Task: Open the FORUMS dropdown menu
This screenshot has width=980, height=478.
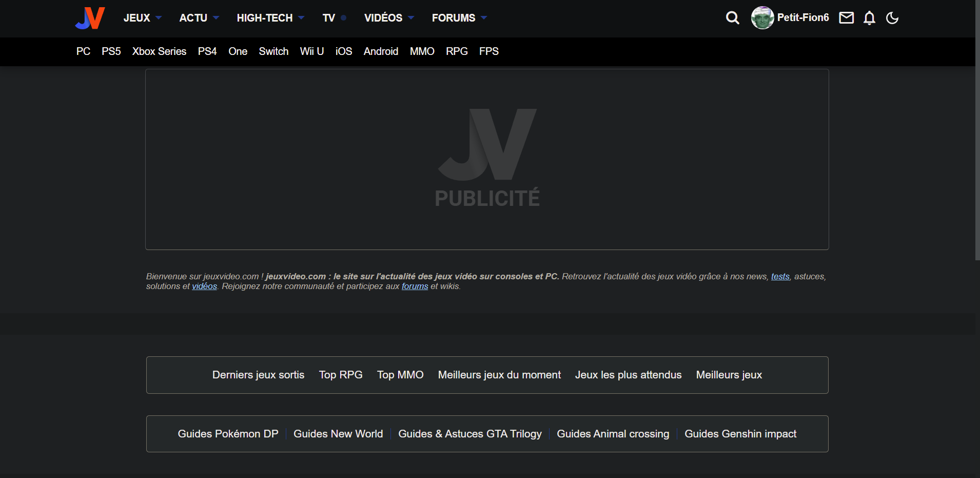Action: point(459,18)
